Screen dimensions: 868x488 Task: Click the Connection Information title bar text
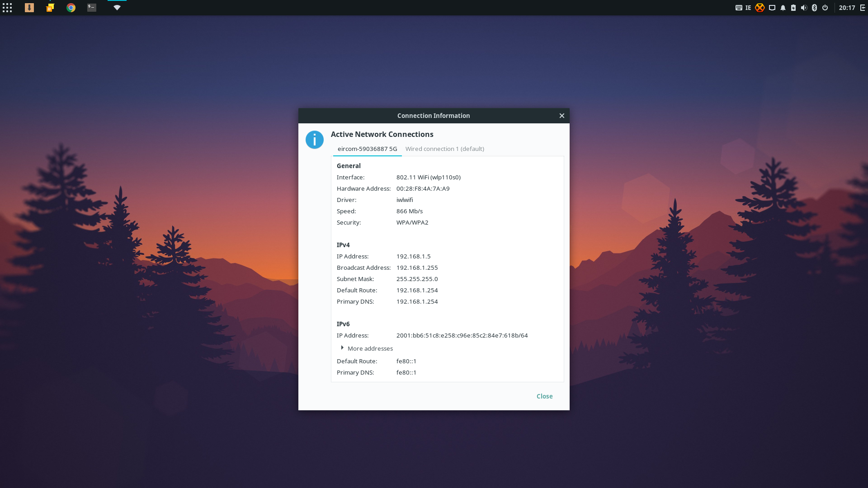(434, 116)
